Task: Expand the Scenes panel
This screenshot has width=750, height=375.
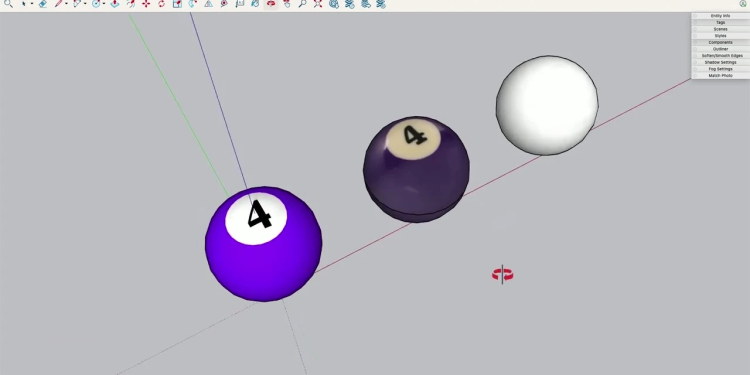Action: [x=720, y=29]
